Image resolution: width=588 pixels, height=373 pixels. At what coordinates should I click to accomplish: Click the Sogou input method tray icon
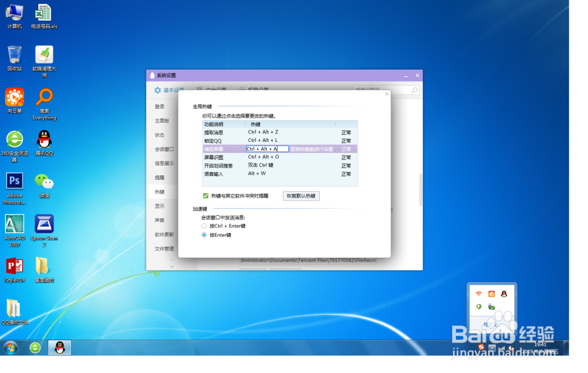click(481, 347)
